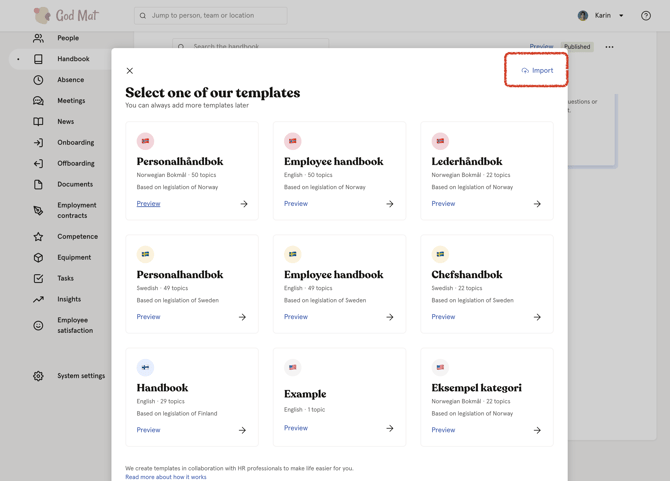Select Finland Handbook template arrow
This screenshot has width=670, height=481.
(242, 431)
